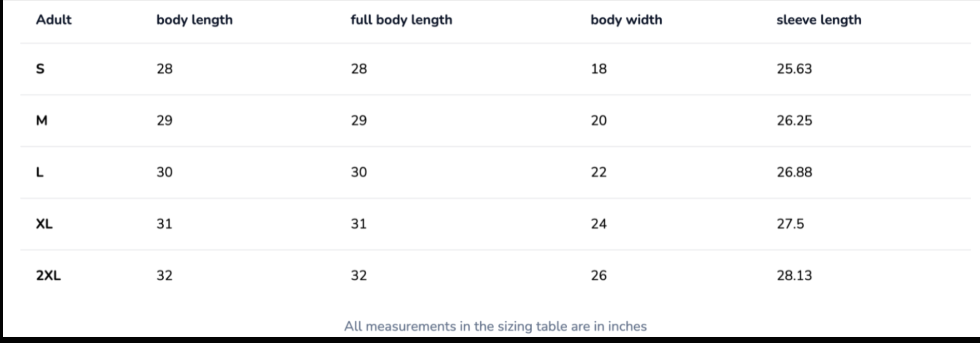Click sleeve length value 26.88
Viewport: 980px width, 343px height.
click(794, 172)
